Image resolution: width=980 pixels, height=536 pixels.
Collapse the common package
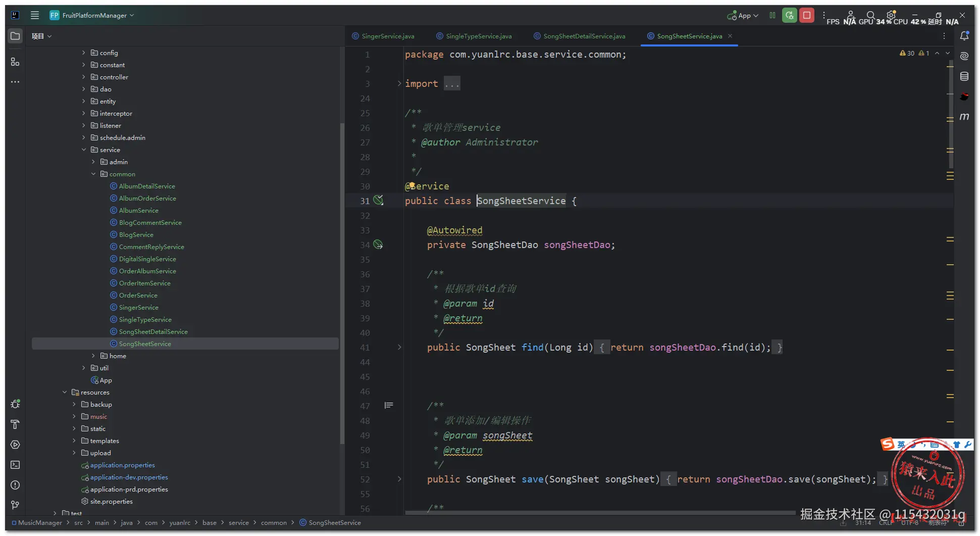point(93,174)
